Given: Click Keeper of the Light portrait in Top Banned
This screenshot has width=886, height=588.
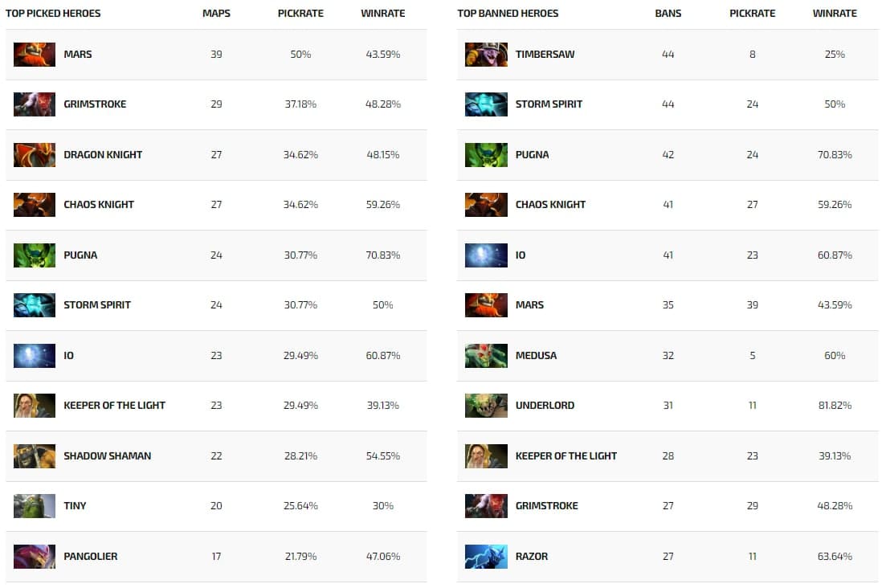Looking at the screenshot, I should coord(486,455).
